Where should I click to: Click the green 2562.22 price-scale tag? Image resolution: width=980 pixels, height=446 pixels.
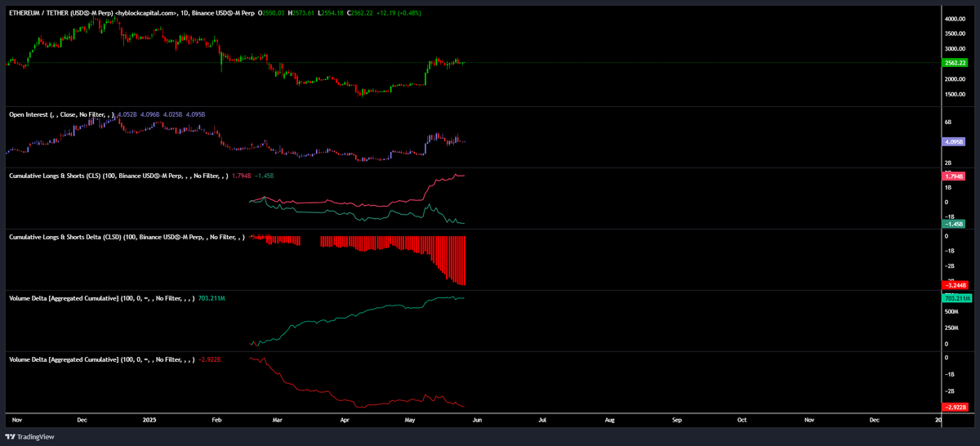[x=955, y=63]
